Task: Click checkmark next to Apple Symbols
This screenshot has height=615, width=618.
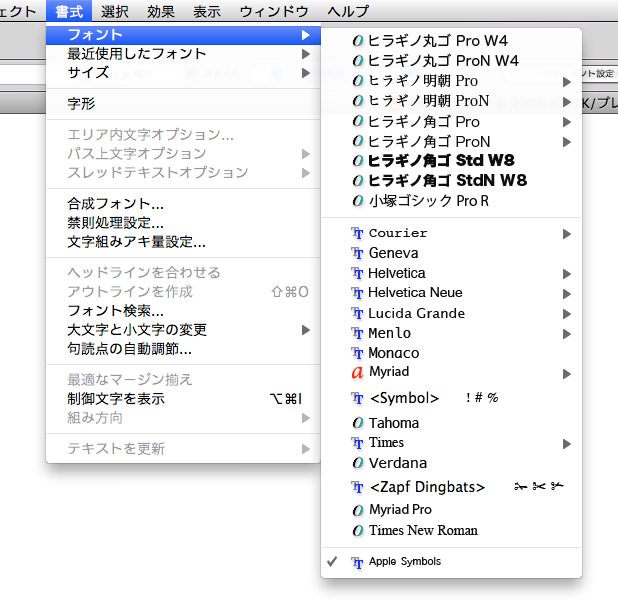Action: tap(332, 561)
